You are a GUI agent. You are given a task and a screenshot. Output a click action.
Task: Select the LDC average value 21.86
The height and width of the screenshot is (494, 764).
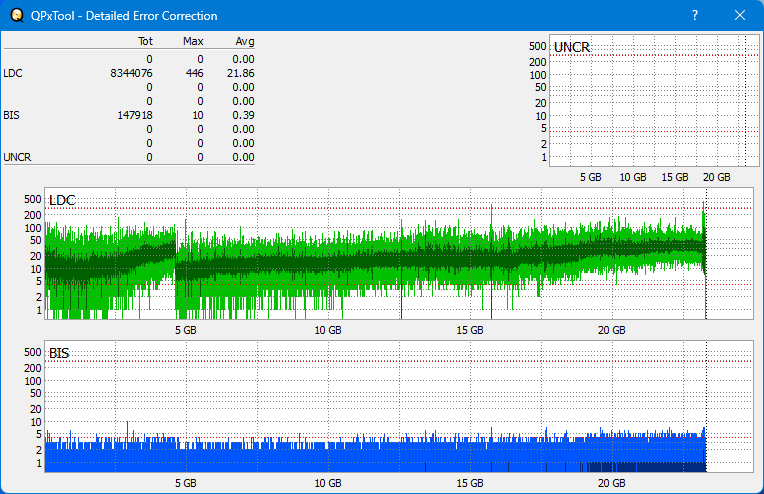(241, 73)
